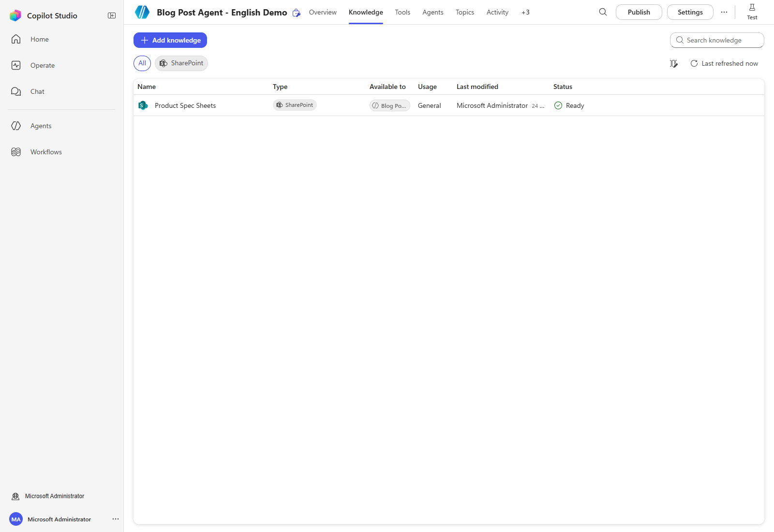Click the Type column header

(x=280, y=87)
